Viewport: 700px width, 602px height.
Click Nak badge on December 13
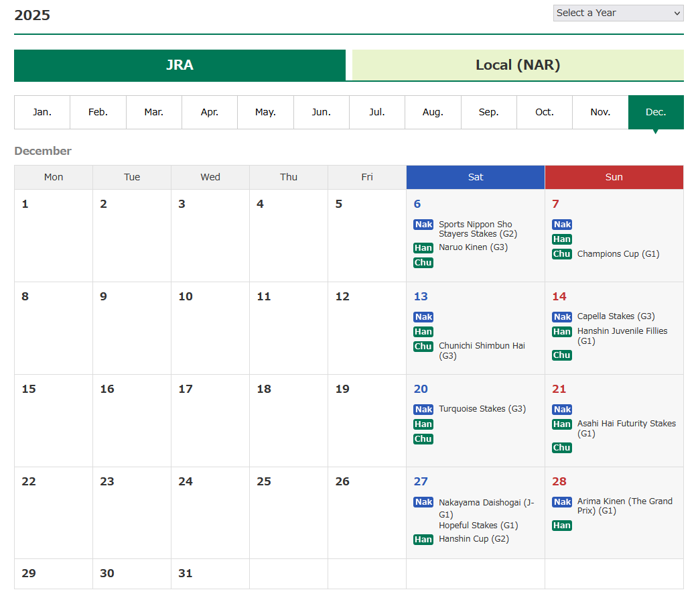pos(423,317)
